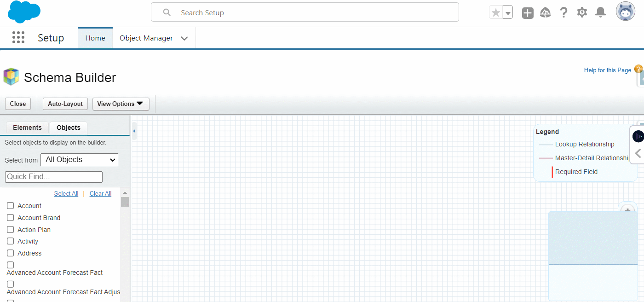Click the Salesforce cloud logo
Screen dimensions: 644x302
click(x=24, y=12)
